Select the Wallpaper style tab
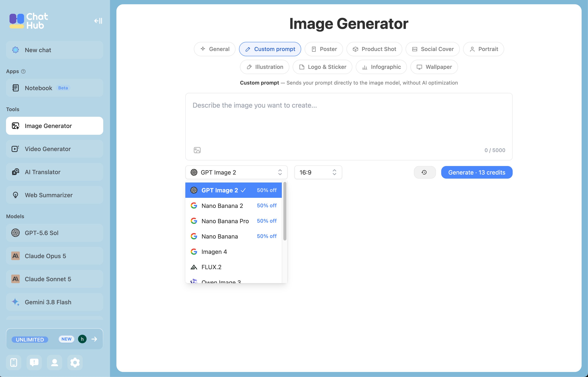Screen dimensions: 588x377 (x=434, y=67)
